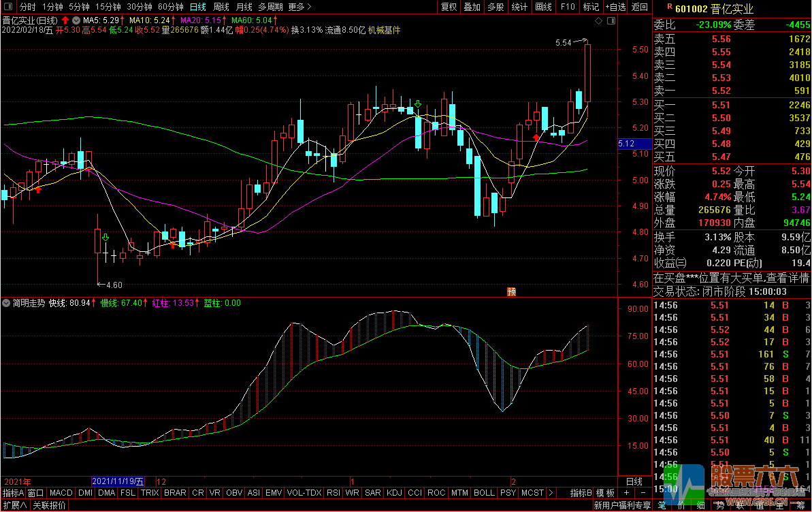This screenshot has width=812, height=512.
Task: Open the 指标B indicator group
Action: coord(581,493)
